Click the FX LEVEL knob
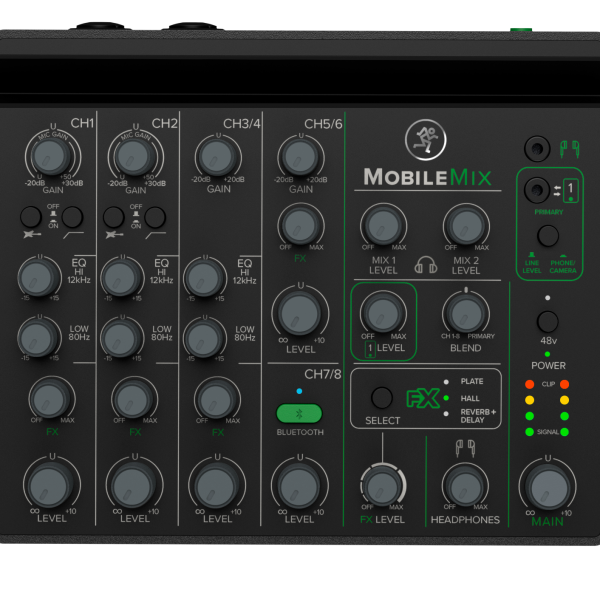Image resolution: width=600 pixels, height=600 pixels. coord(383,487)
